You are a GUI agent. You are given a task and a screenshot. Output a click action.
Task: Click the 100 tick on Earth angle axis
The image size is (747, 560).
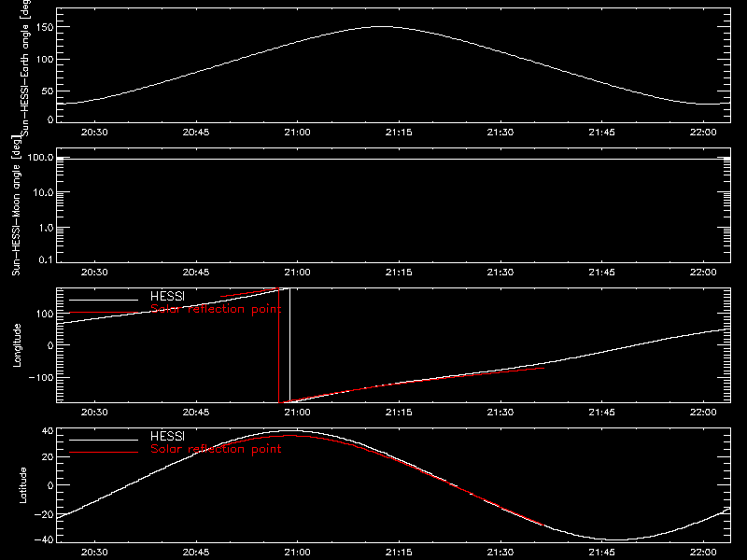[x=45, y=60]
